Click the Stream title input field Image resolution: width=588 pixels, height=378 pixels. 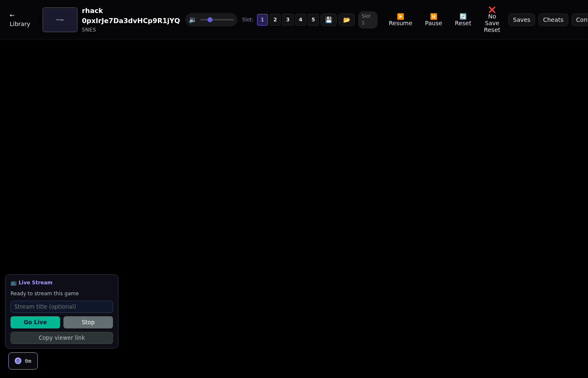pos(62,307)
